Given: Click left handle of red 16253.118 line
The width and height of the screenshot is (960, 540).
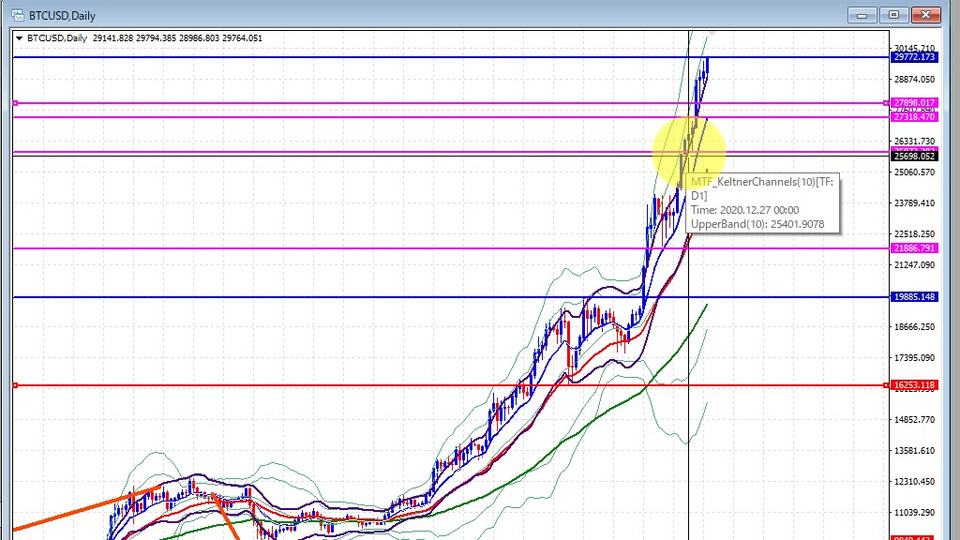Looking at the screenshot, I should [x=15, y=385].
